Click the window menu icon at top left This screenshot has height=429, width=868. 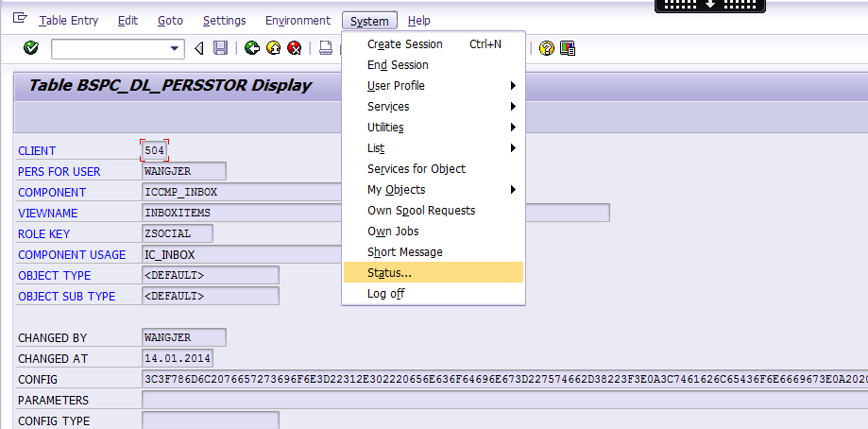[x=20, y=18]
